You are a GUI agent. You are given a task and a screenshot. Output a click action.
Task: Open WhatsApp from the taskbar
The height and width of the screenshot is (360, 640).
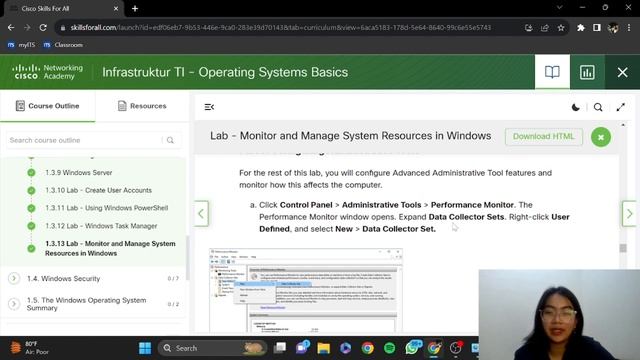click(x=412, y=348)
